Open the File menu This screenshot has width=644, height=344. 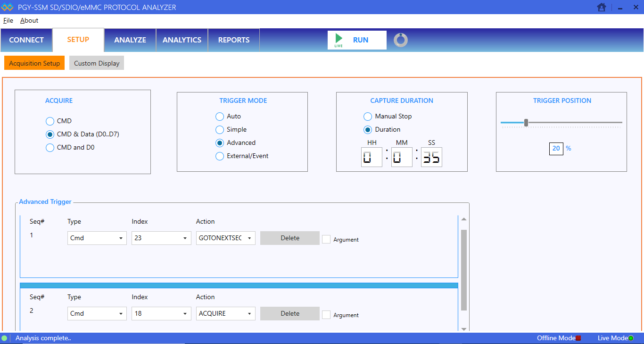coord(8,20)
